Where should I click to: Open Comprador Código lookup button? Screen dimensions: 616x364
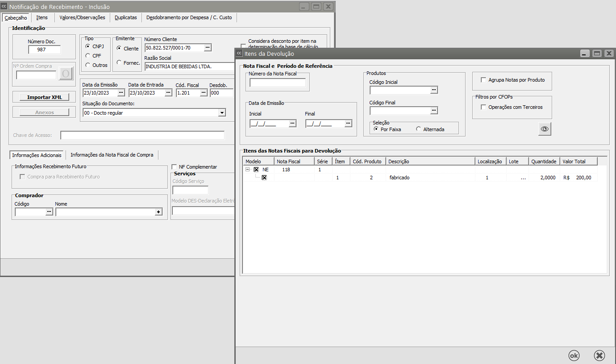[x=49, y=212]
